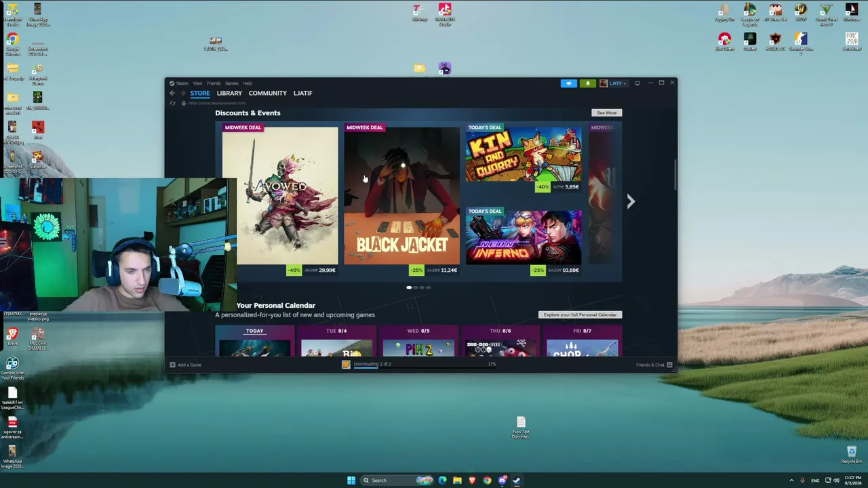Open the Avowed midweek deal
Image resolution: width=868 pixels, height=488 pixels.
pos(280,195)
